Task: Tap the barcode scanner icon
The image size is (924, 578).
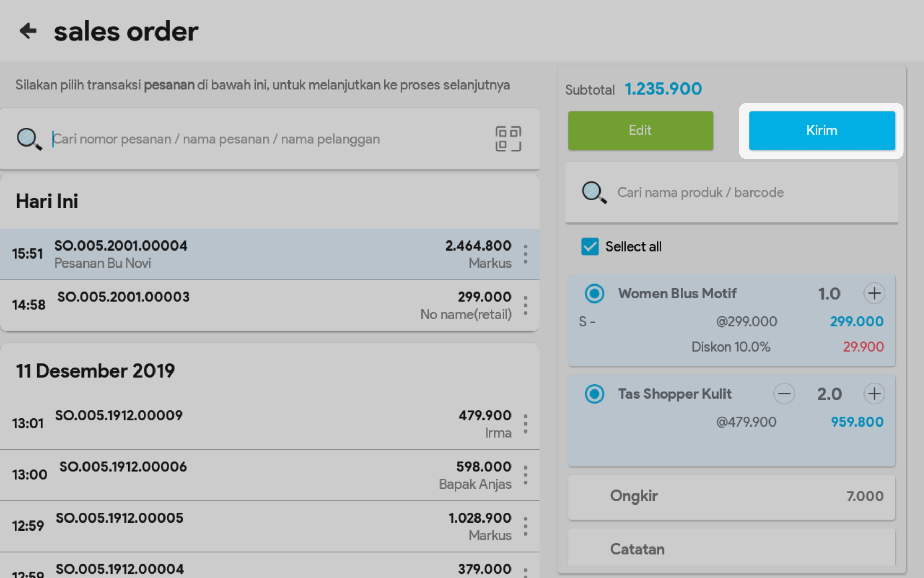Action: tap(508, 139)
